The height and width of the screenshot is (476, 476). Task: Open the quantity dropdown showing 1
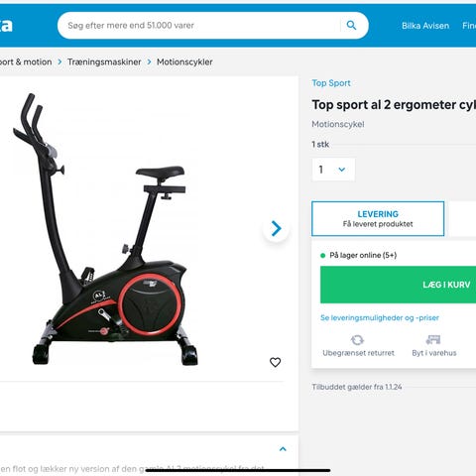[x=333, y=170]
